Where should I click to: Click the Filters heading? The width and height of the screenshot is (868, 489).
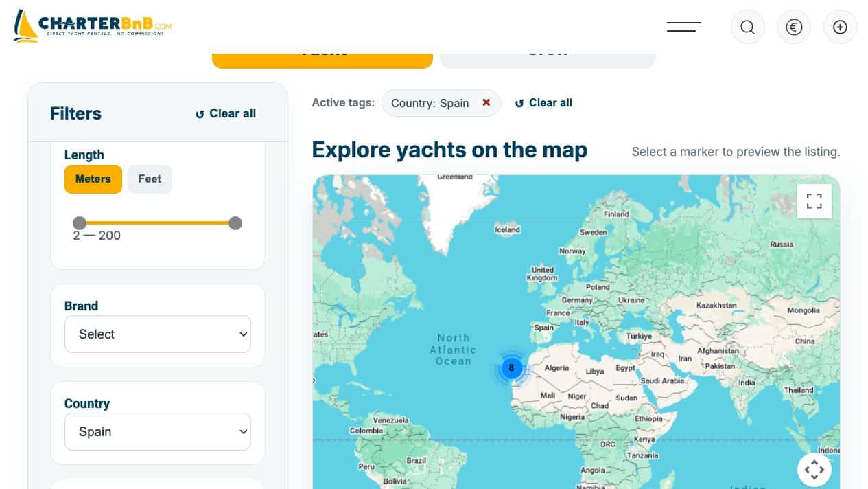click(x=75, y=114)
